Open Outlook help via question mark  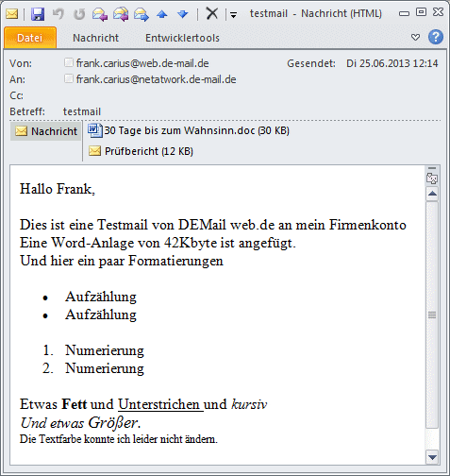(436, 37)
